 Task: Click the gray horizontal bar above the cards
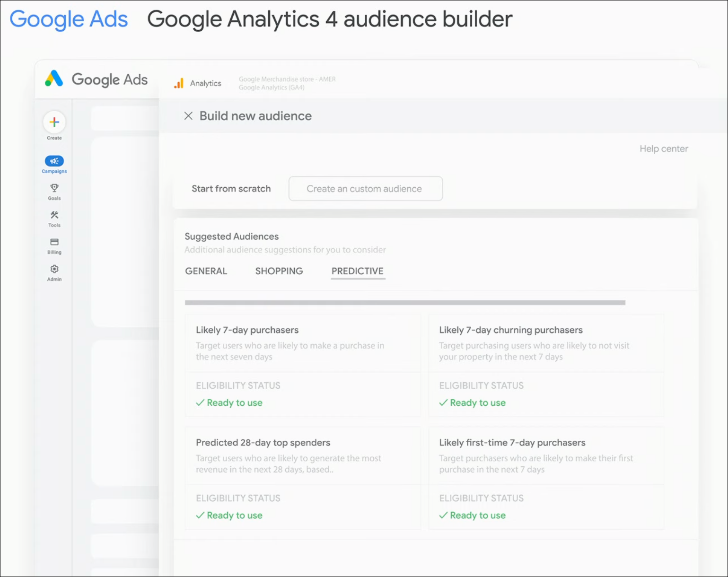click(x=405, y=303)
